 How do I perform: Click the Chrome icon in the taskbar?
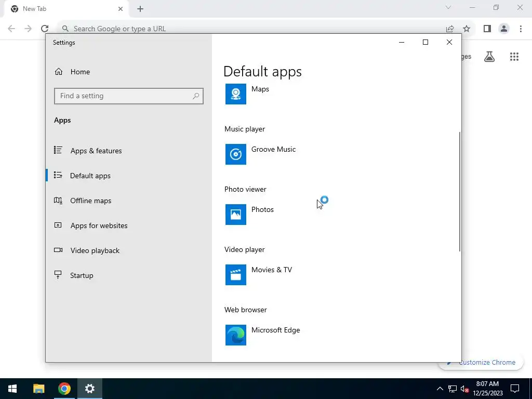[64, 389]
